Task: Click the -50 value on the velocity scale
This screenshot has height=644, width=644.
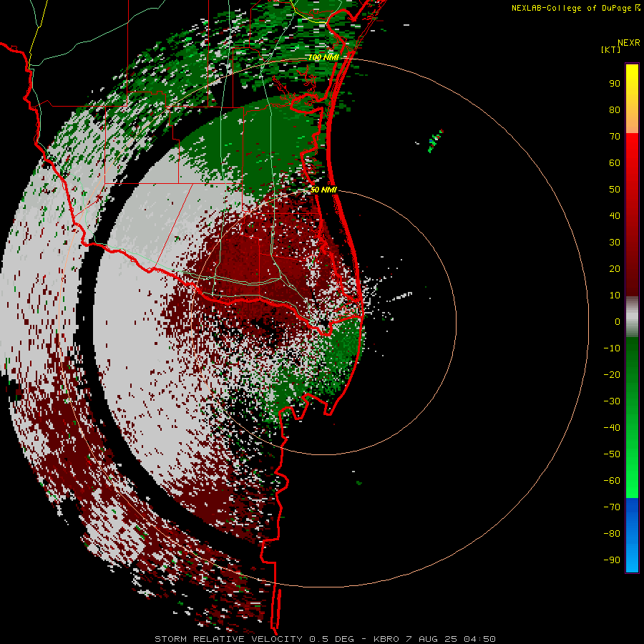Action: [612, 454]
